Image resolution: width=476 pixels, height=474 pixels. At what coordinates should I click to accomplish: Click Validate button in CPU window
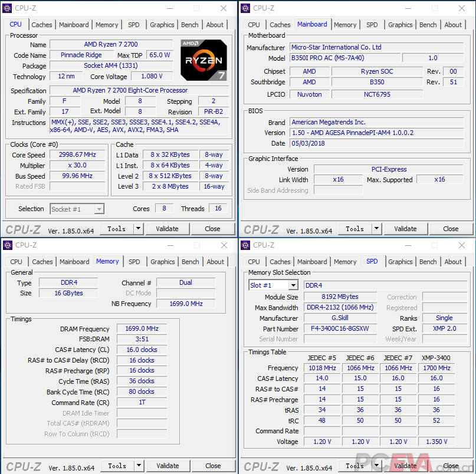168,229
